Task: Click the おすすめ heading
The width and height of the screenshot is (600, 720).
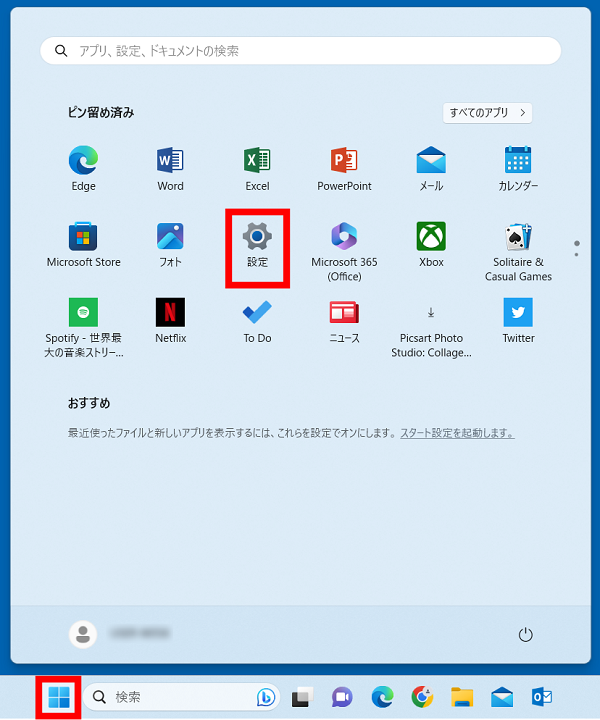Action: pyautogui.click(x=89, y=403)
